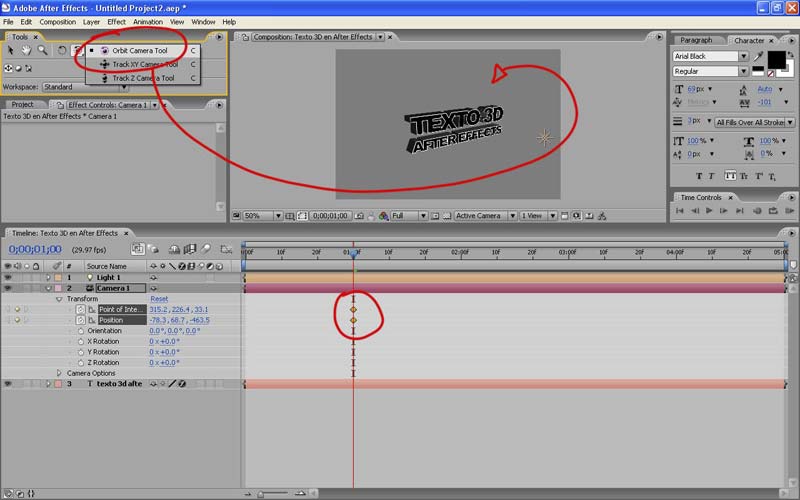This screenshot has height=500, width=800.
Task: Open the Arial Black font family dropdown
Action: [710, 56]
